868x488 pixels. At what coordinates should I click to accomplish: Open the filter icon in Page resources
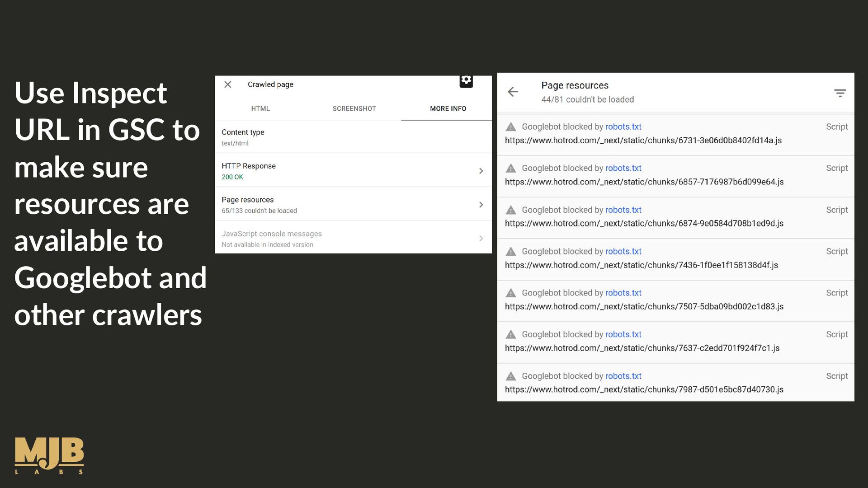(840, 93)
